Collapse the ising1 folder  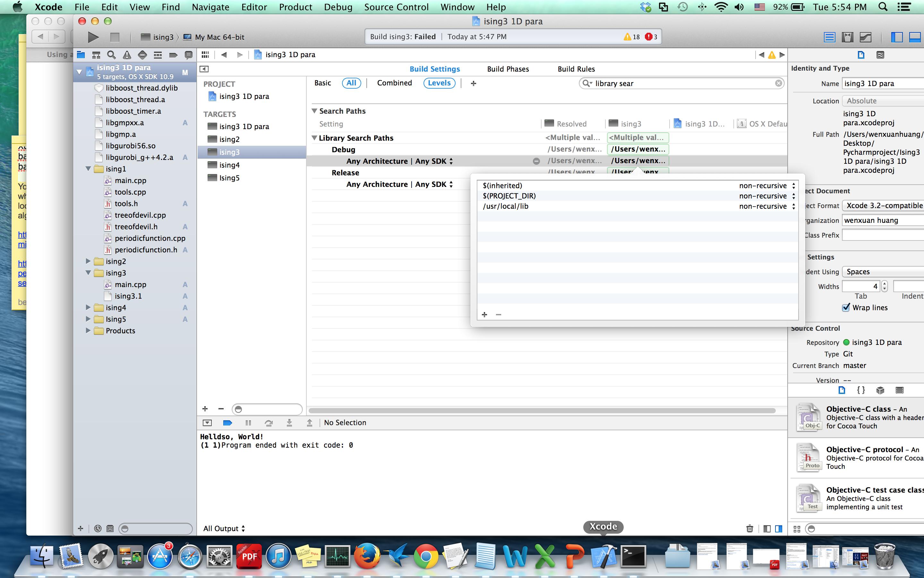pos(88,169)
